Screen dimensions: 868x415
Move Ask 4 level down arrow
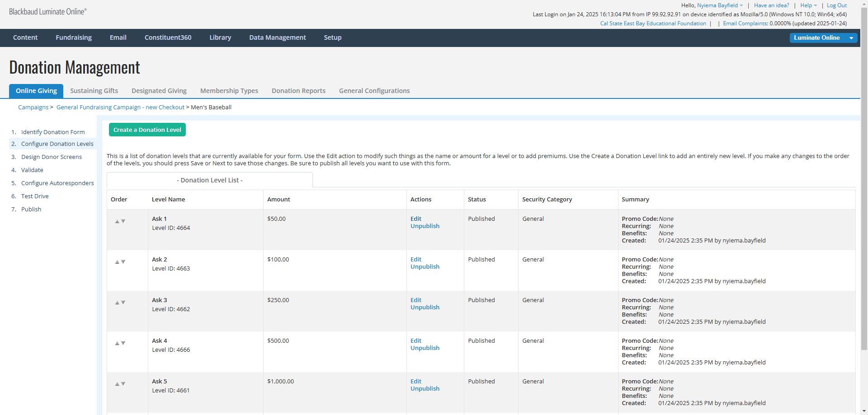pyautogui.click(x=123, y=343)
